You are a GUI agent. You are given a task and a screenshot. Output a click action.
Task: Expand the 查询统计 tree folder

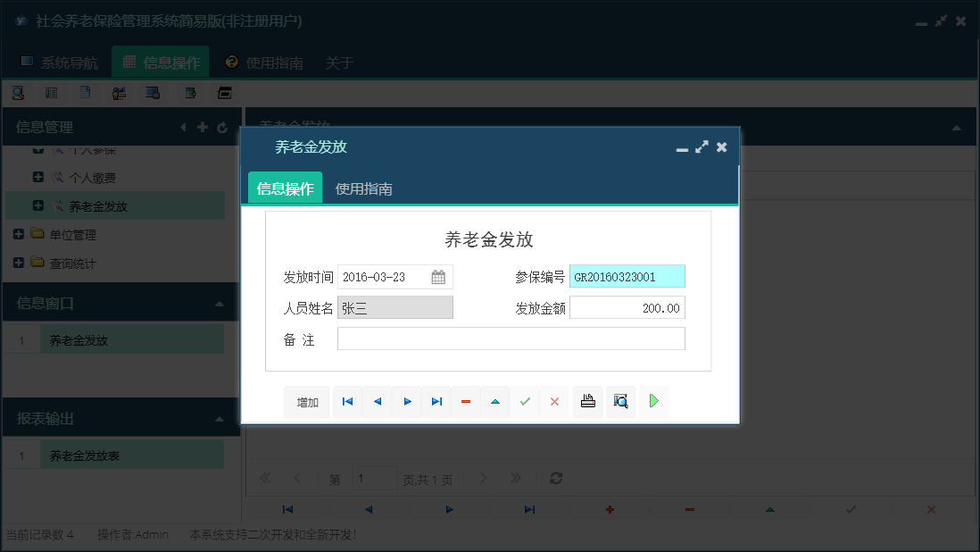click(x=20, y=263)
